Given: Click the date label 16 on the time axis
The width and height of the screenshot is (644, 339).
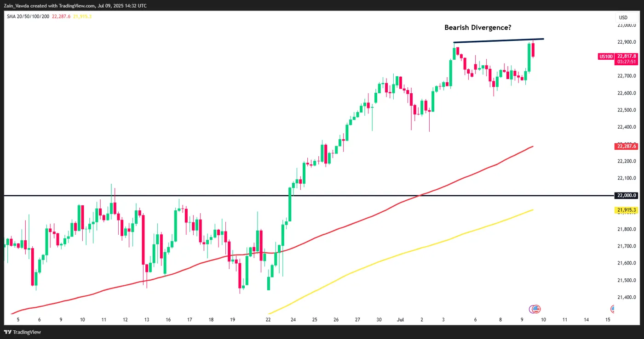Looking at the screenshot, I should (x=168, y=319).
